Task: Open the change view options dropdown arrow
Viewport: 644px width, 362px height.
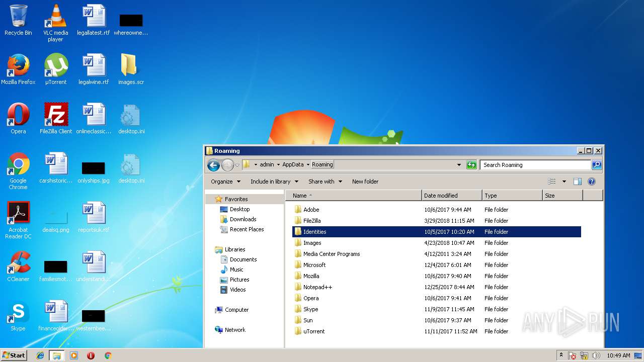Action: 564,182
